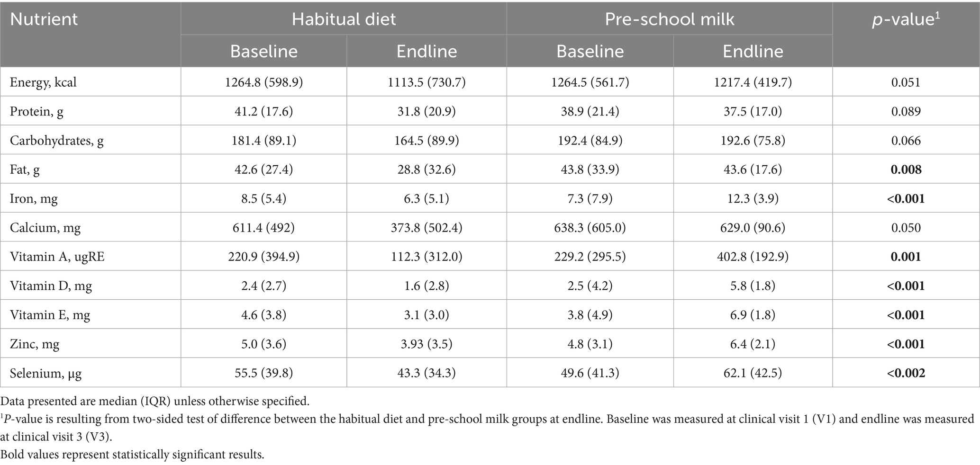Image resolution: width=980 pixels, height=465 pixels.
Task: Select the Endline subheader under Pre-school milk
Action: [753, 51]
